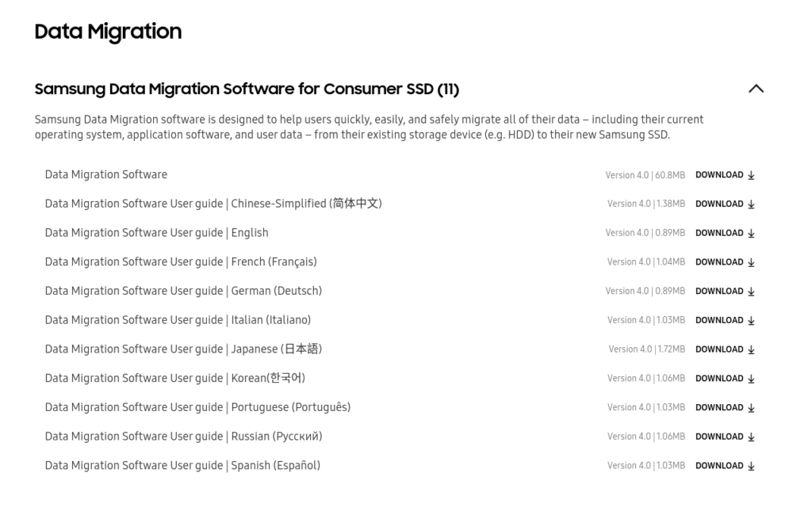Click DOWNLOAD text for German user guide

pos(719,291)
